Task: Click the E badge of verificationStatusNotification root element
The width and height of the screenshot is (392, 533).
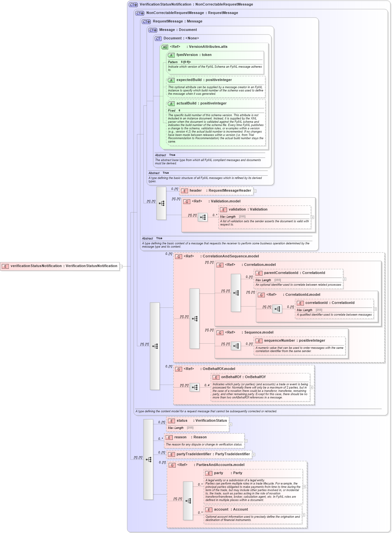Action: 5,266
